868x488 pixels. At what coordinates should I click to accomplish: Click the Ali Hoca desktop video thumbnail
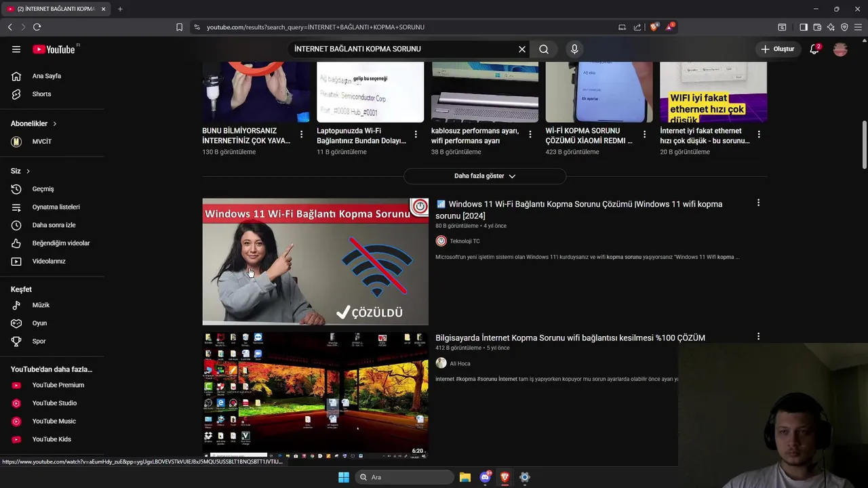pyautogui.click(x=315, y=395)
